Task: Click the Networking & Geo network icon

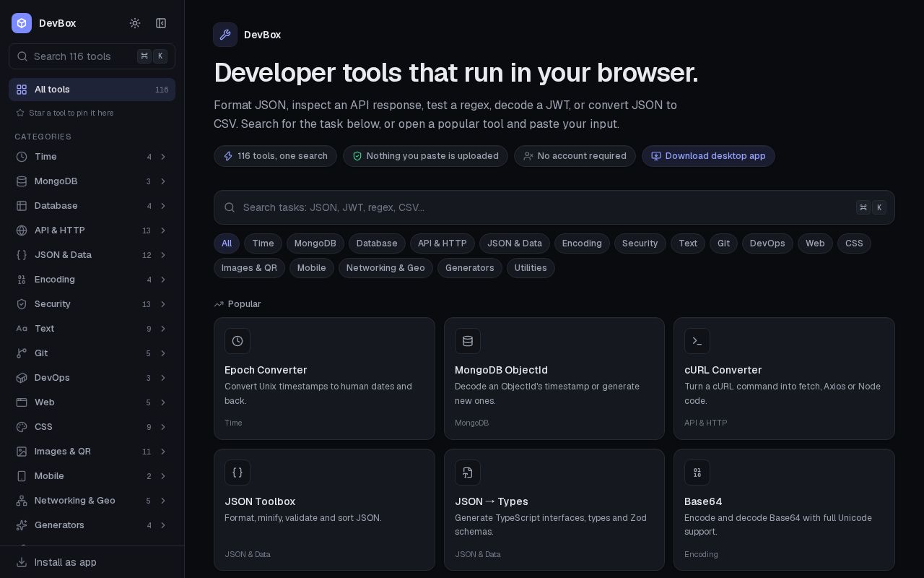Action: pyautogui.click(x=22, y=501)
